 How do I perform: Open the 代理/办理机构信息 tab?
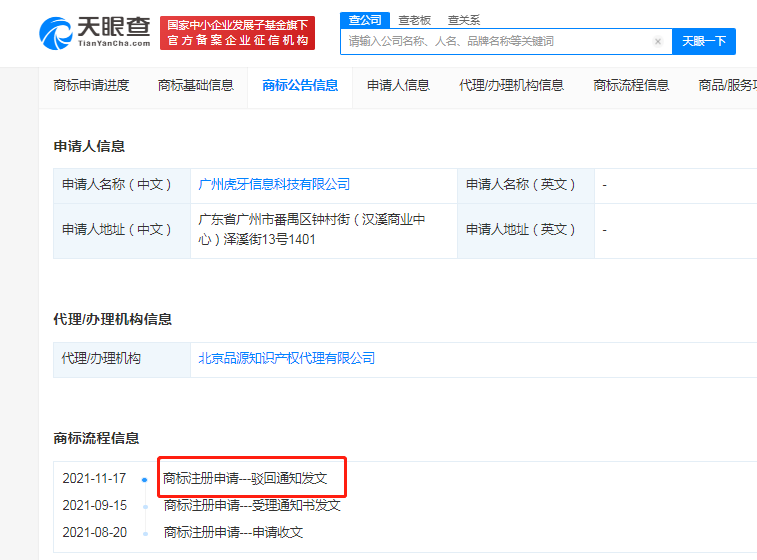pos(511,85)
